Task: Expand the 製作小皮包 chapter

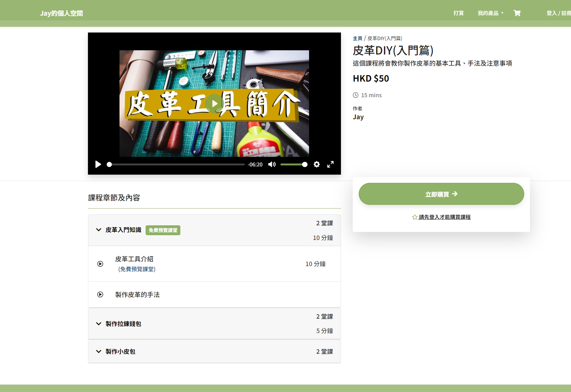Action: point(99,352)
